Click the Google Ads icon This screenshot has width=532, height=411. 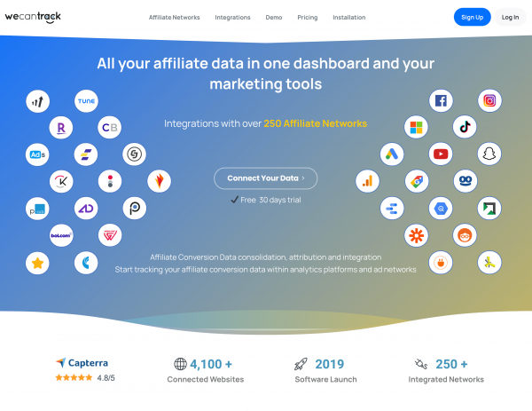(x=392, y=154)
